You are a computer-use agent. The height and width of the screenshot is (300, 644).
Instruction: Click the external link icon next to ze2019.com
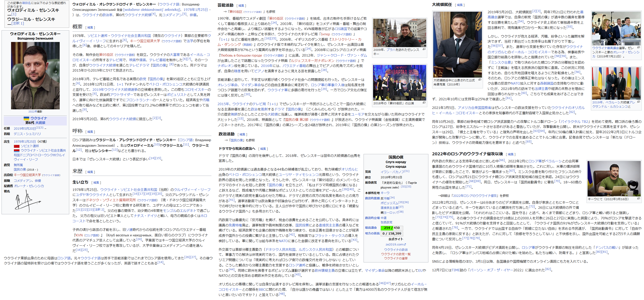(405, 245)
